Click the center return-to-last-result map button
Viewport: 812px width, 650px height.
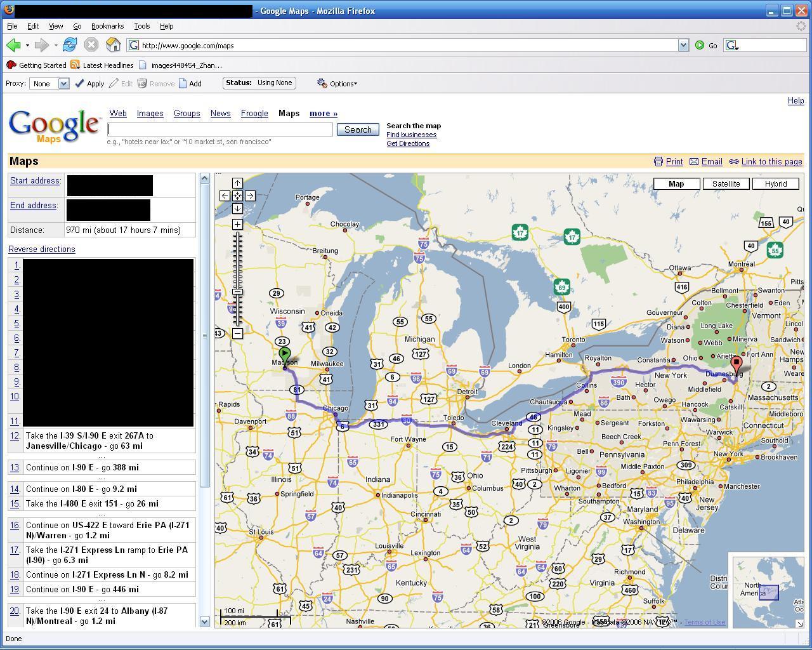click(237, 196)
